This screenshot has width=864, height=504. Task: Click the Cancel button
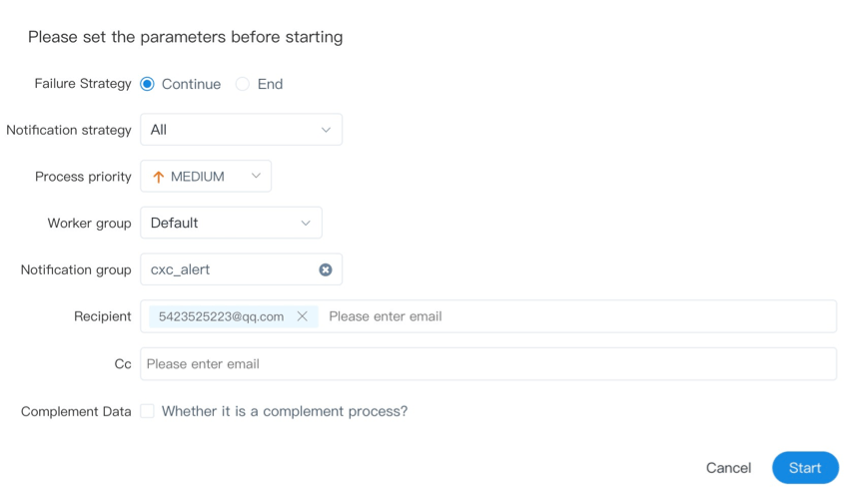click(728, 468)
